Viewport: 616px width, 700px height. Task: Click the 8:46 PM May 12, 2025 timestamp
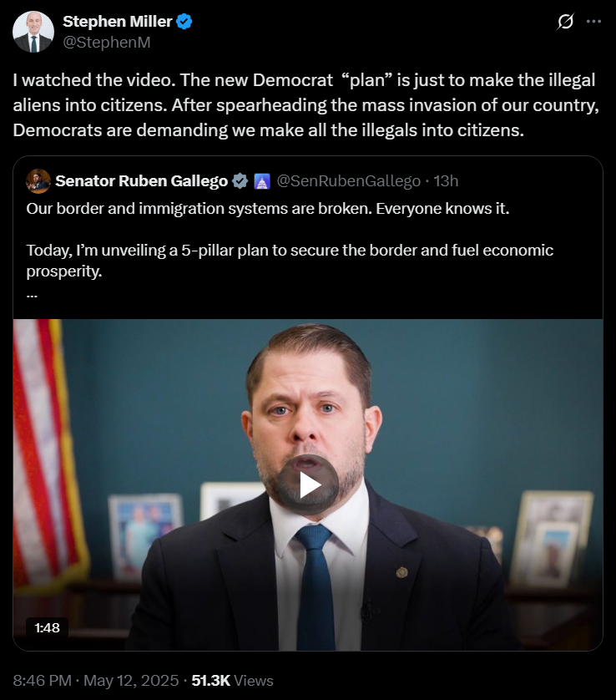96,680
